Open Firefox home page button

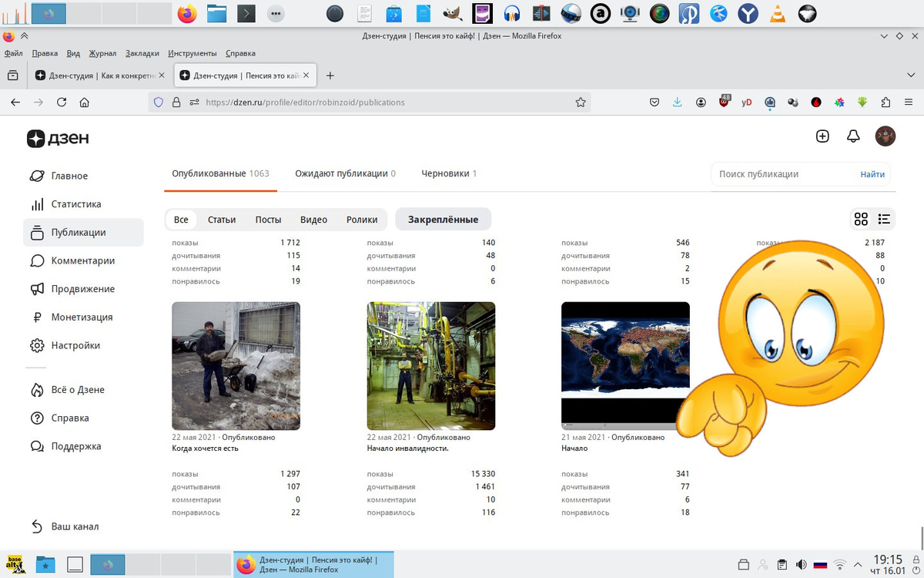pos(85,102)
